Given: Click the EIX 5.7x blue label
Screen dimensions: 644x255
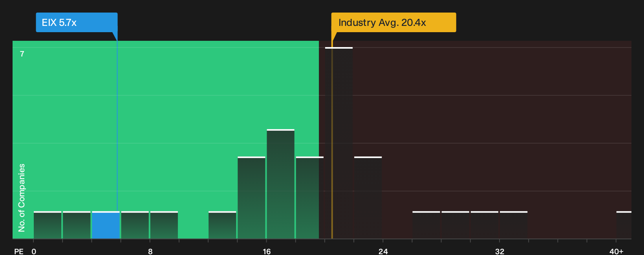Looking at the screenshot, I should [x=77, y=22].
